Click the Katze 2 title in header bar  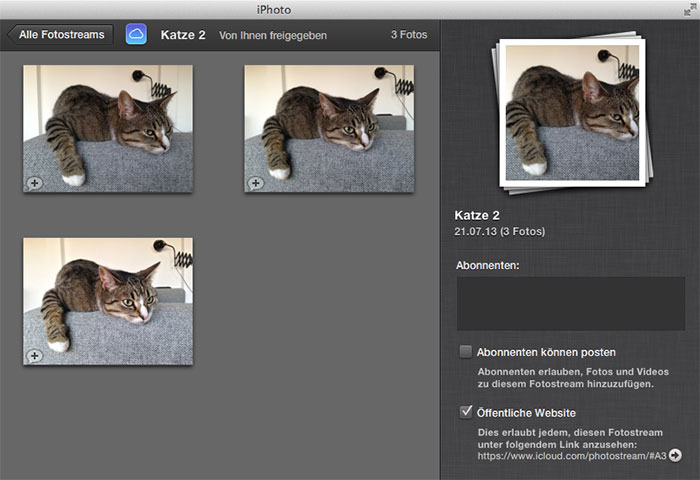[183, 35]
